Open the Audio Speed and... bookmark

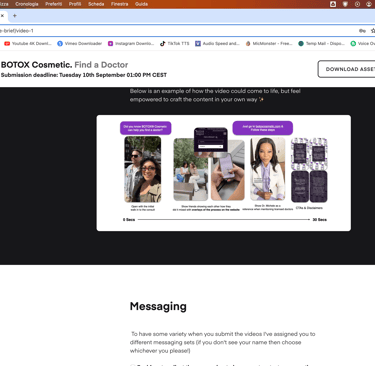(x=217, y=44)
